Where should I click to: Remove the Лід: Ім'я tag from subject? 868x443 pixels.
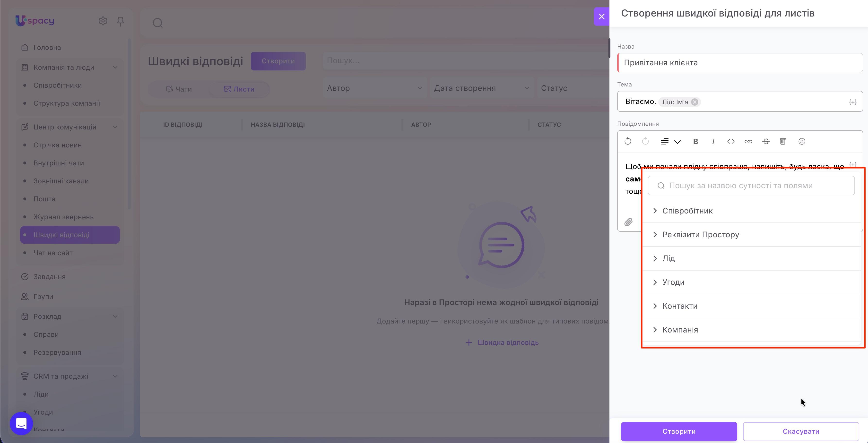(695, 102)
